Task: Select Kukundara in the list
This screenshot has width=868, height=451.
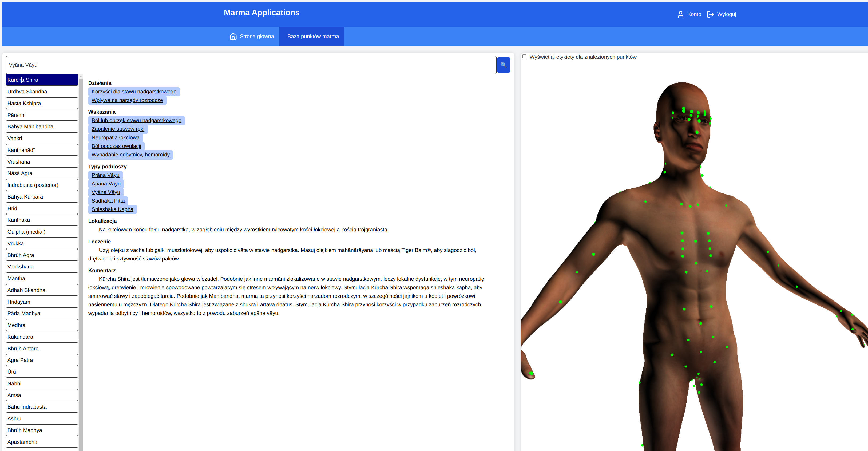Action: pyautogui.click(x=42, y=337)
